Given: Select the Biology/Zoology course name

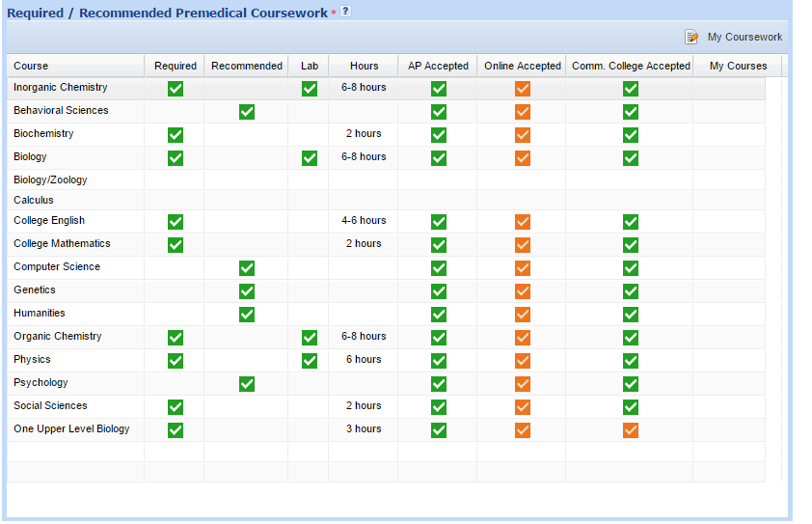Looking at the screenshot, I should (50, 179).
